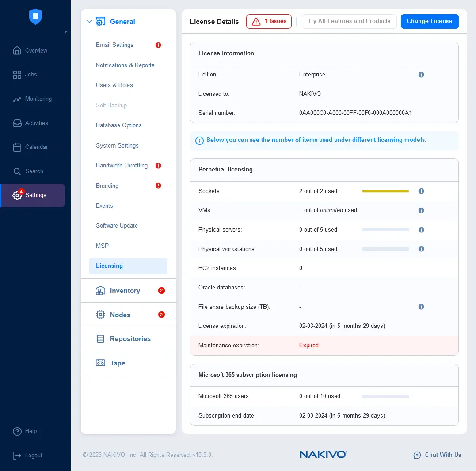Click the Logout arrow icon
Image resolution: width=476 pixels, height=471 pixels.
point(17,455)
